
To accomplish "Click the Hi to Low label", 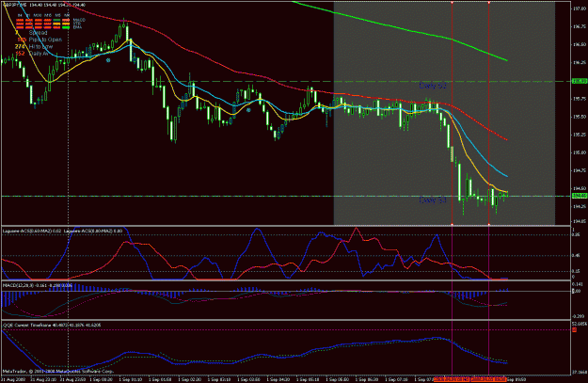I will [40, 47].
